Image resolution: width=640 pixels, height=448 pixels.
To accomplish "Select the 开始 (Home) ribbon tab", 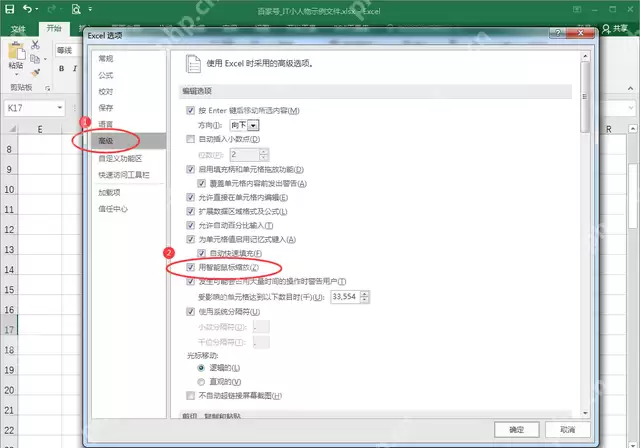I will (54, 28).
